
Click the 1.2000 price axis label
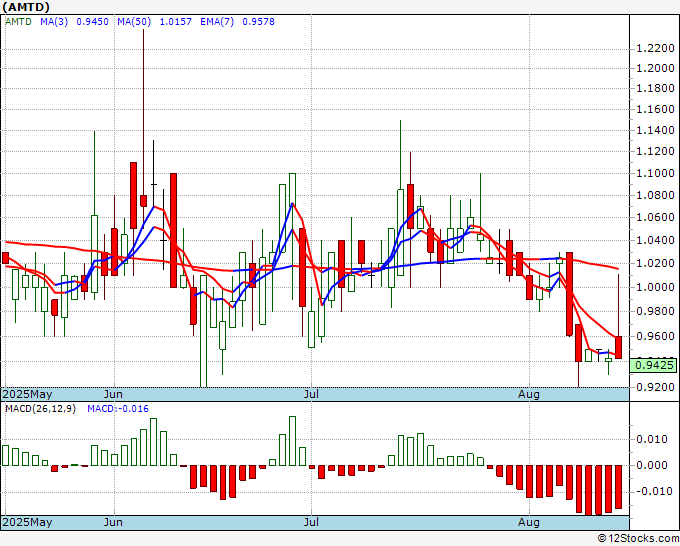click(x=655, y=69)
